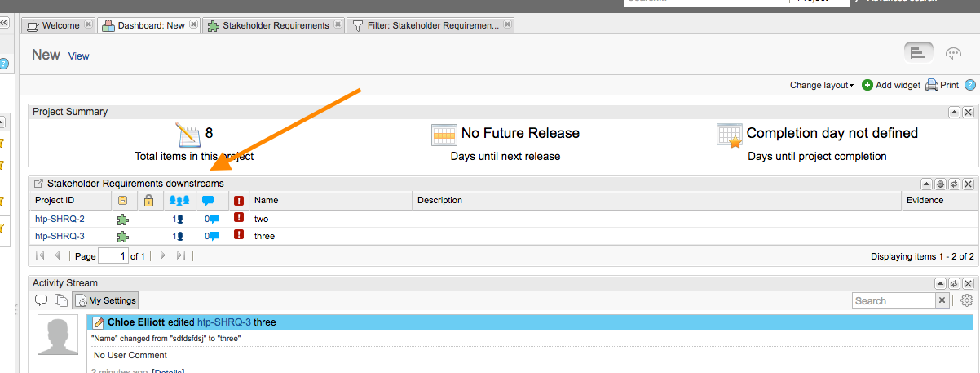This screenshot has width=980, height=373.
Task: Click the gear icon next to Activity Stream search
Action: coord(967,300)
